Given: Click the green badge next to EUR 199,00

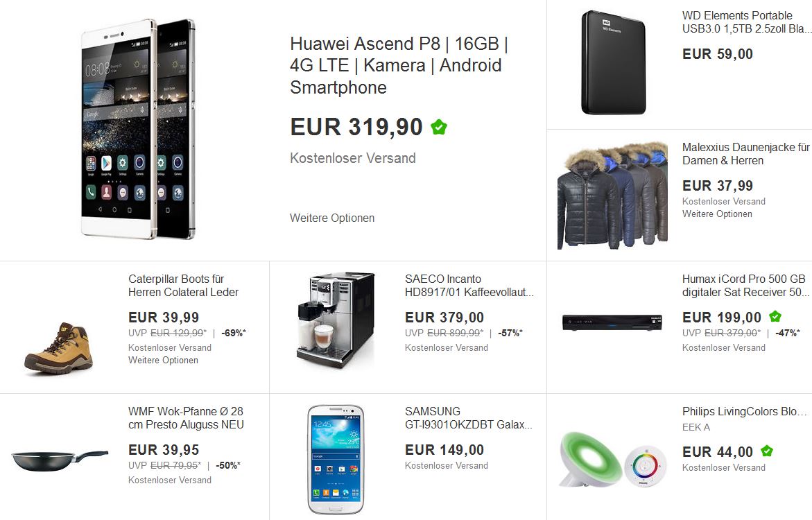Looking at the screenshot, I should point(775,316).
